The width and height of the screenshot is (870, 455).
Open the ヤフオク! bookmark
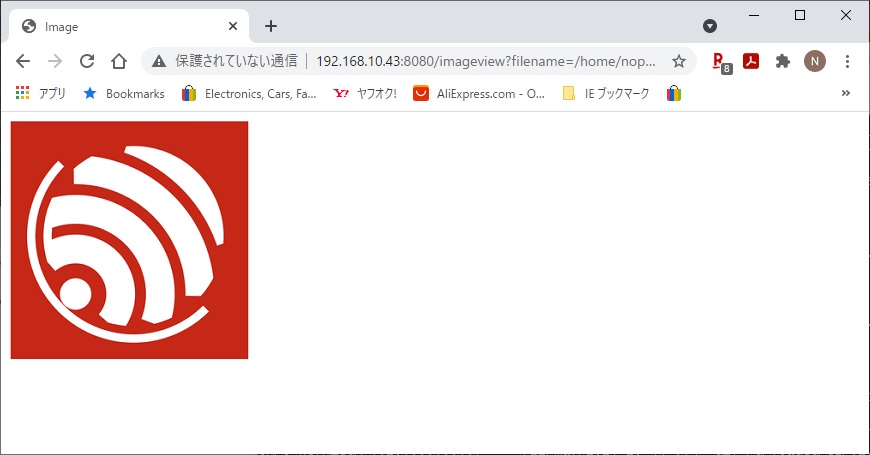(365, 93)
